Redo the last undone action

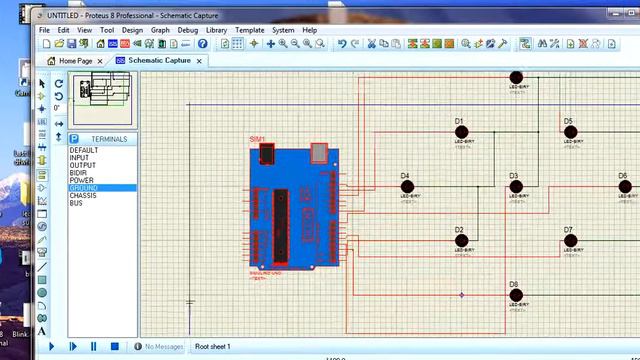pyautogui.click(x=355, y=44)
